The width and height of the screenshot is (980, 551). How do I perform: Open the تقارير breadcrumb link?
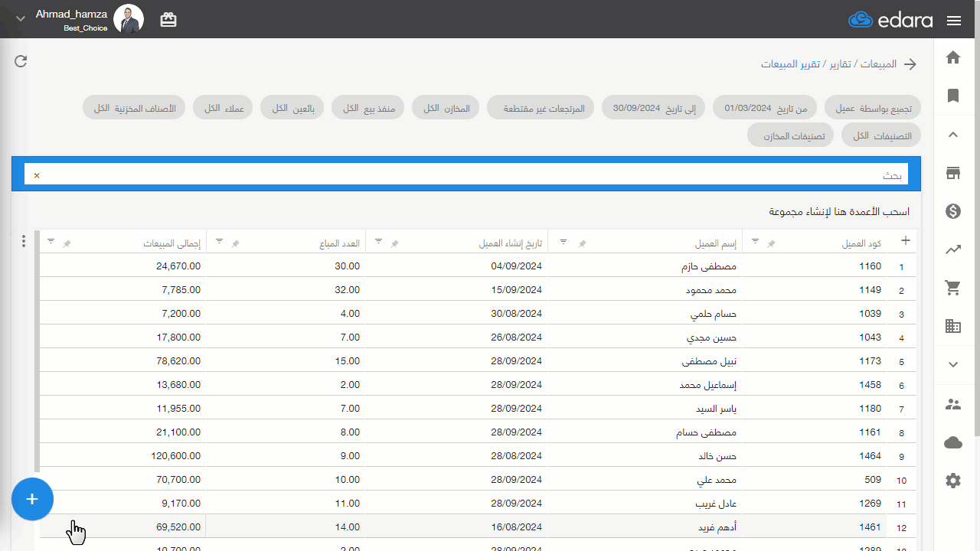840,64
